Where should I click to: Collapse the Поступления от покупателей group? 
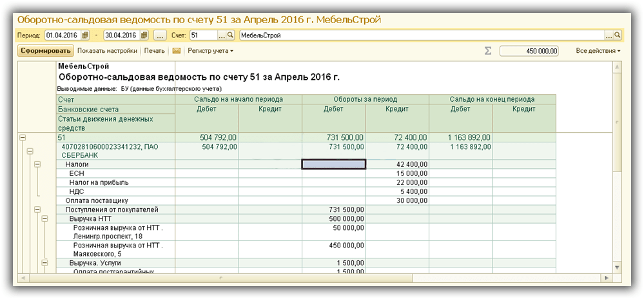[37, 209]
